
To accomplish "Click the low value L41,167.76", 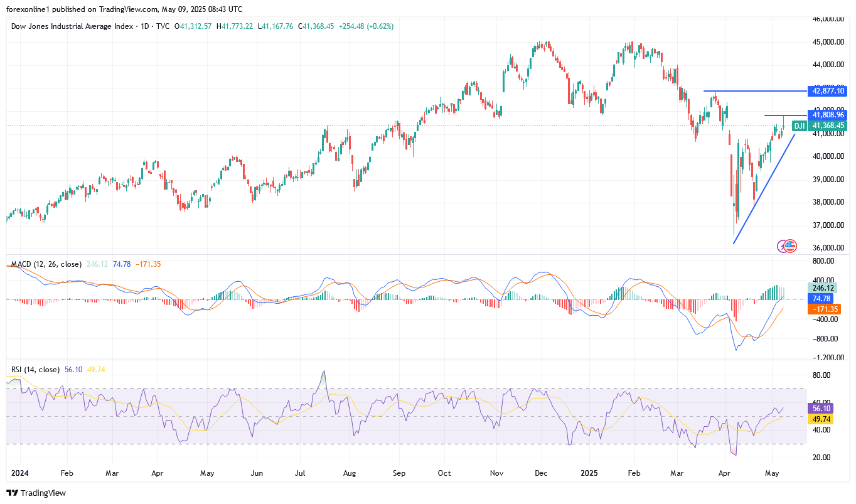I will point(276,26).
